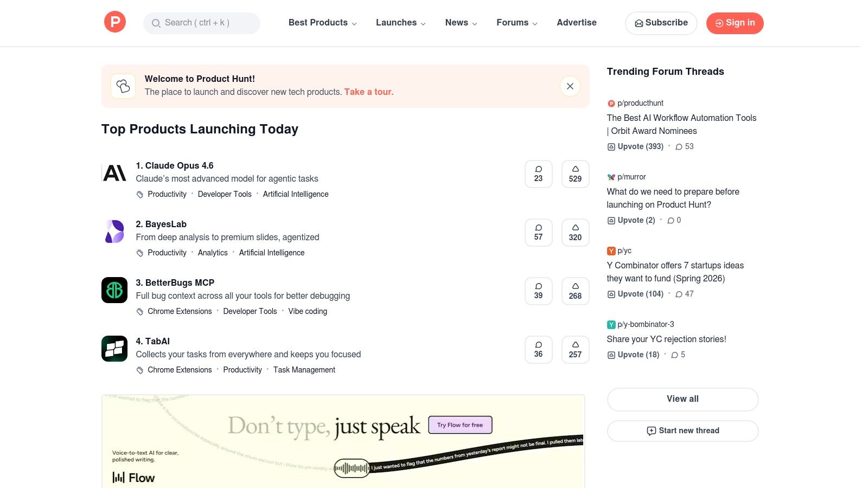Select the Vibe coding tag
This screenshot has width=868, height=488.
tap(308, 311)
